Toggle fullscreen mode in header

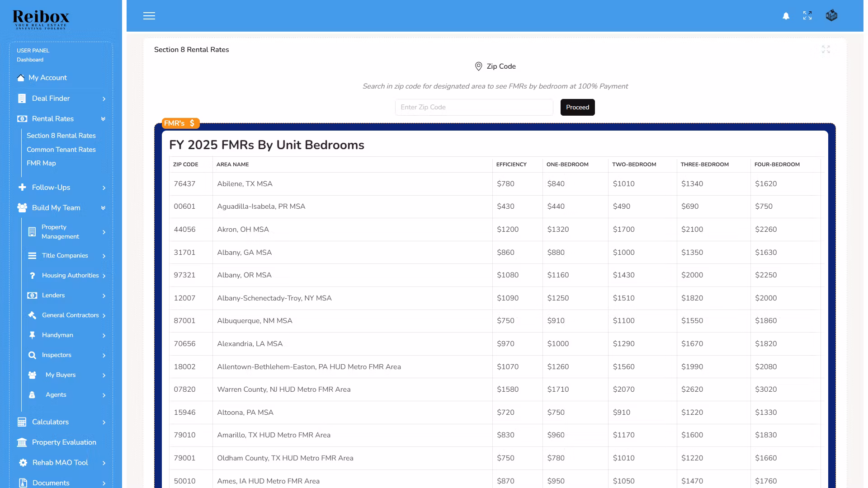coord(807,16)
